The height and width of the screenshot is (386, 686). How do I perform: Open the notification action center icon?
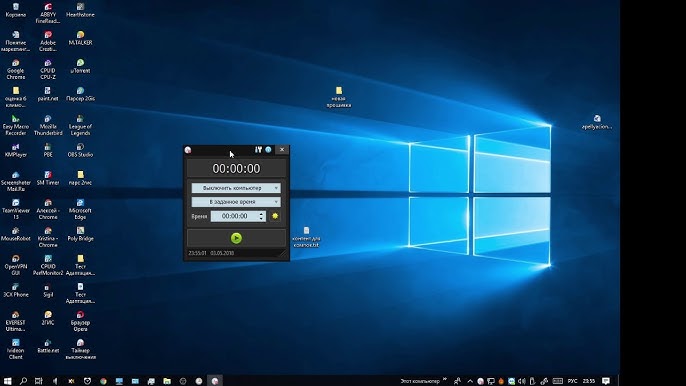tap(606, 381)
